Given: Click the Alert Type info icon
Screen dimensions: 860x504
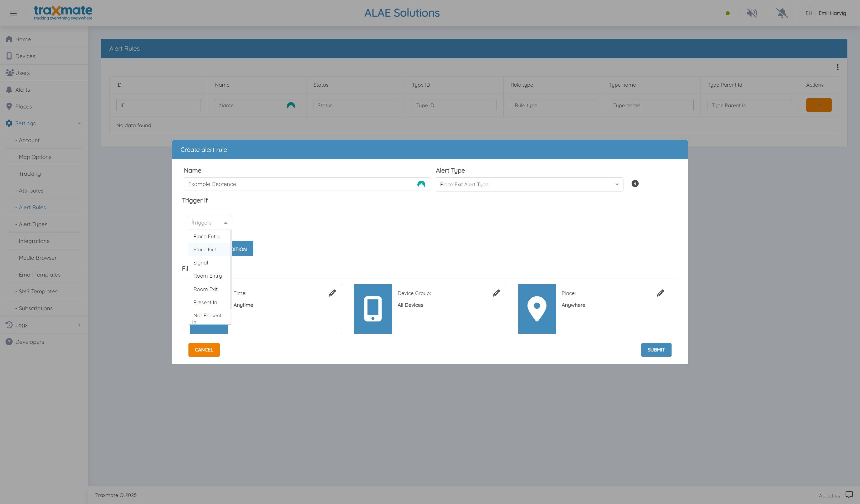Looking at the screenshot, I should click(635, 184).
